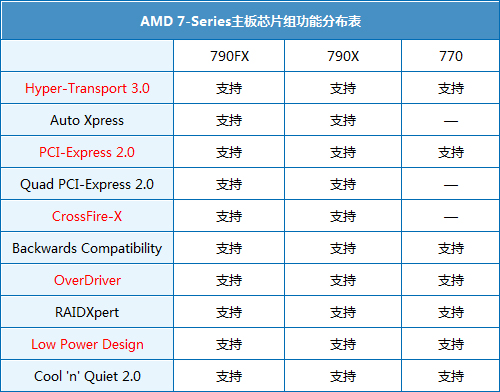This screenshot has width=500, height=392.
Task: Click the Hyper-Transport 3.0 row label
Action: (87, 88)
